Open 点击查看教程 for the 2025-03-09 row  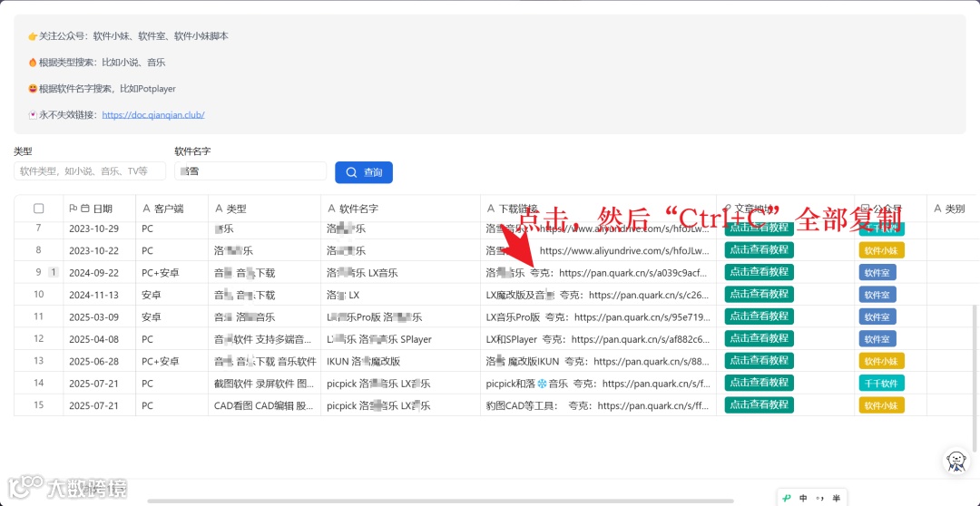[x=759, y=316]
